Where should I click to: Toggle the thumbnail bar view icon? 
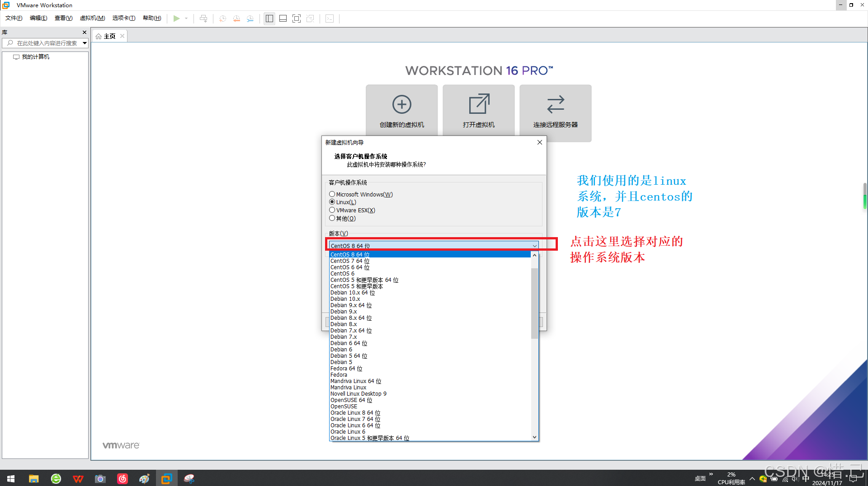tap(283, 19)
